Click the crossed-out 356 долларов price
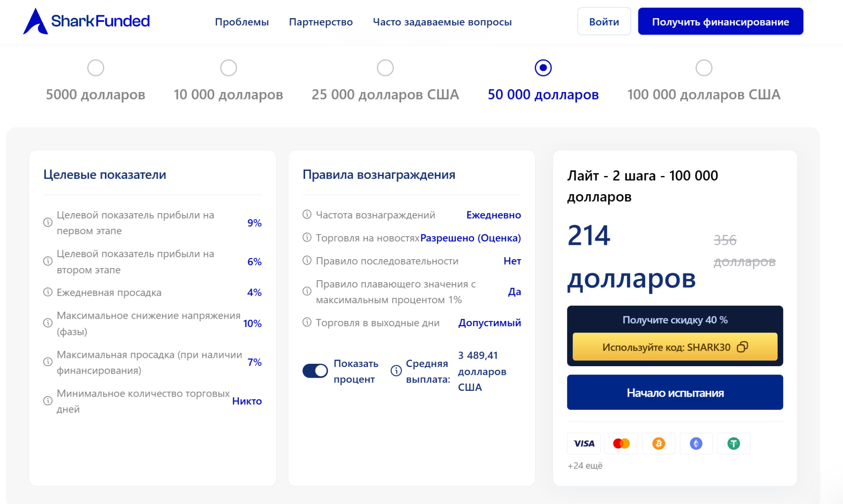Viewport: 843px width, 504px height. [745, 251]
